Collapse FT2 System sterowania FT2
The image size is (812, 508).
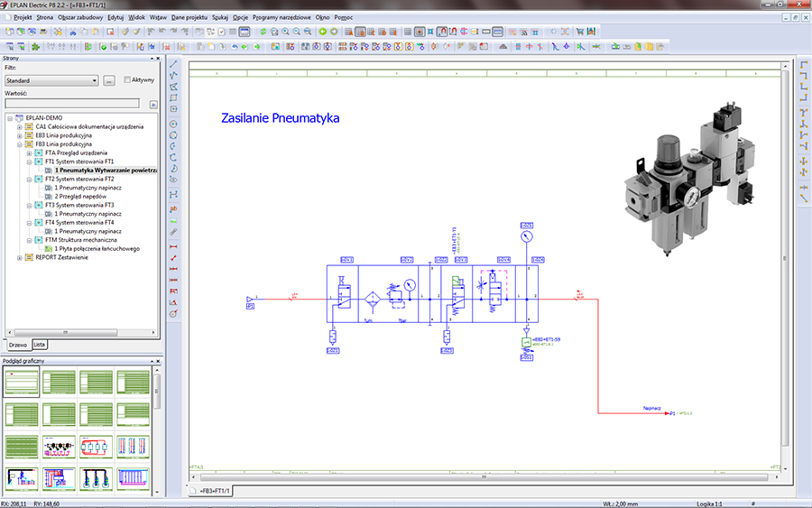[29, 180]
